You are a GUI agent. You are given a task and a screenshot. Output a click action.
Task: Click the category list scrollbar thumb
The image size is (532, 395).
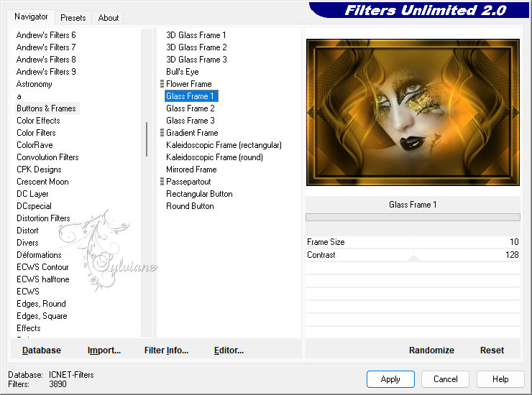[x=147, y=139]
